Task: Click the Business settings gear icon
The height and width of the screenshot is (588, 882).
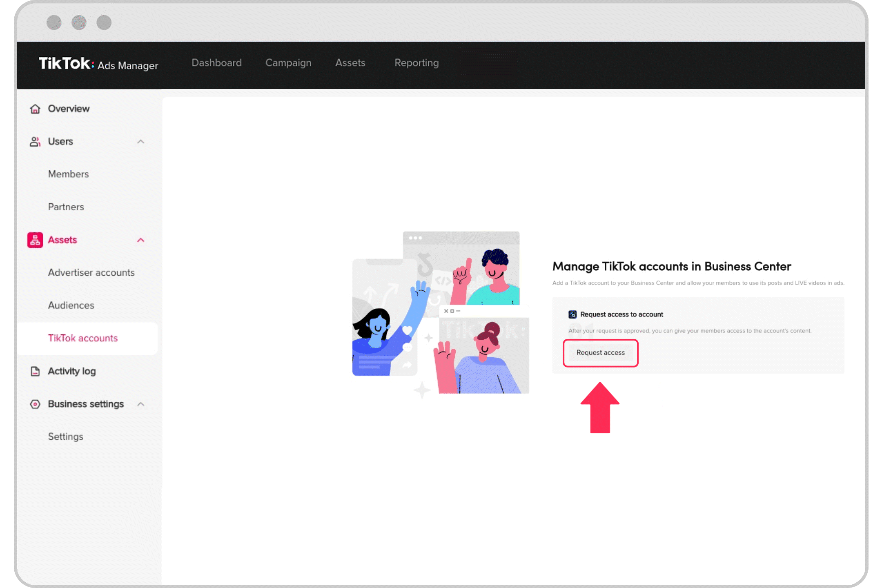Action: coord(35,404)
